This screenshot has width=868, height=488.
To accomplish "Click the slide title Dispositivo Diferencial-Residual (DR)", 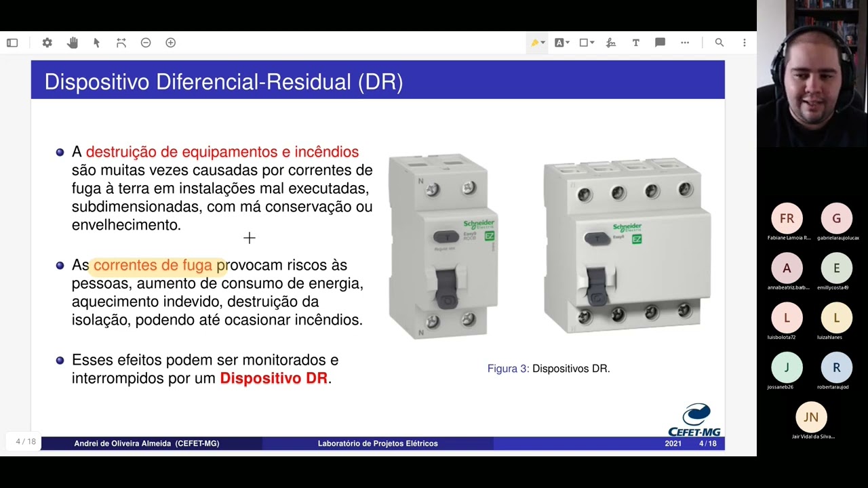I will (x=224, y=82).
